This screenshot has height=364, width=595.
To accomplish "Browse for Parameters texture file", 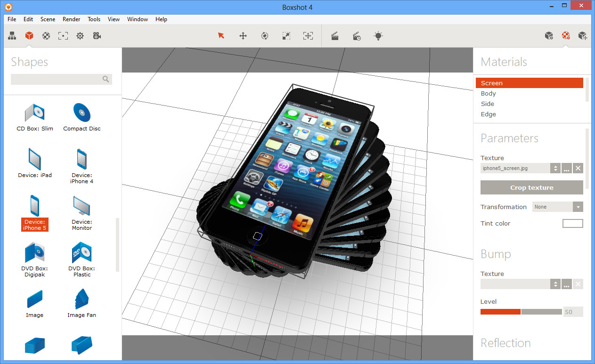I will [x=567, y=168].
